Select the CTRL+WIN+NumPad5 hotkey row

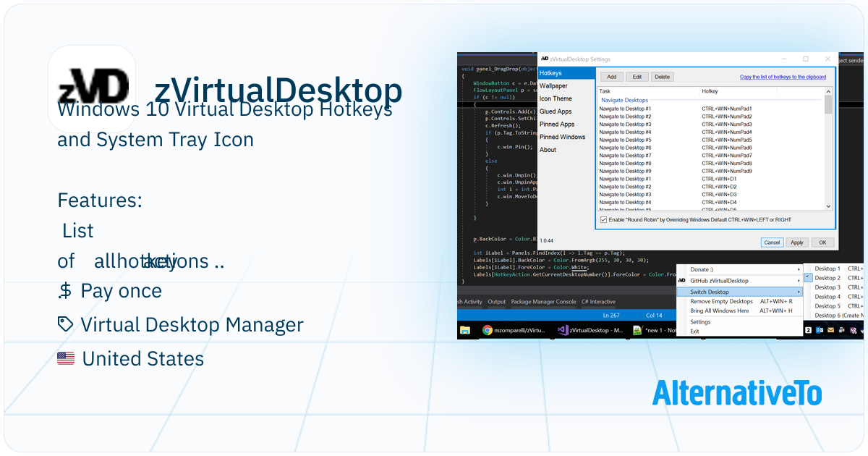tap(711, 140)
